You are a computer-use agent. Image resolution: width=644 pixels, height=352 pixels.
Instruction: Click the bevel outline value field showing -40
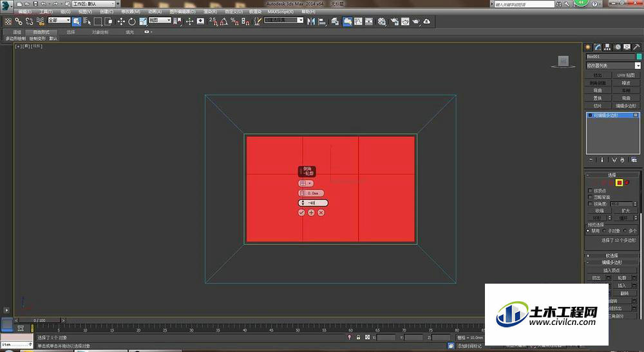[313, 202]
